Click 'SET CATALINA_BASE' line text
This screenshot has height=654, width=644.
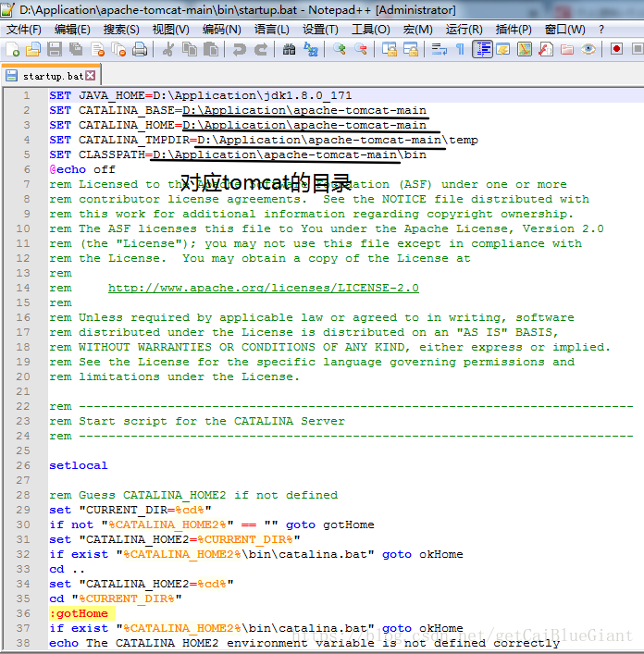(x=238, y=110)
